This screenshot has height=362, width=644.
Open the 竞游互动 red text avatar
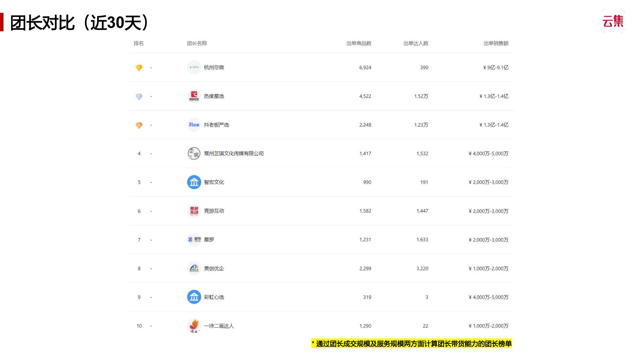click(194, 211)
